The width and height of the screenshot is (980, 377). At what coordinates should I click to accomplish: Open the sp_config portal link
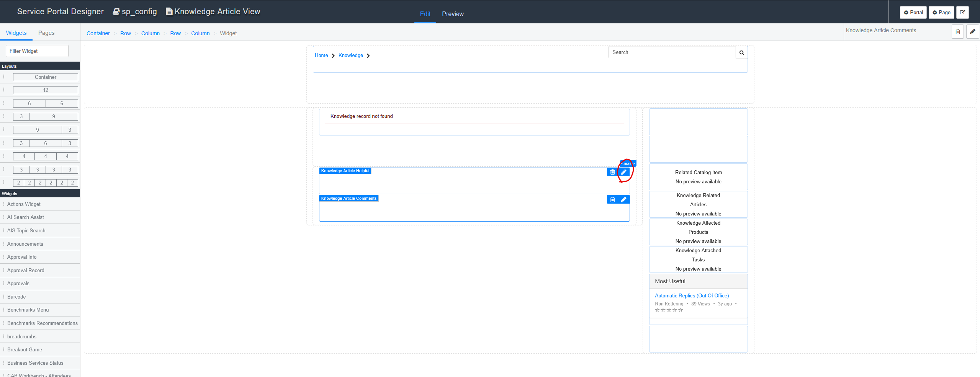pos(135,12)
